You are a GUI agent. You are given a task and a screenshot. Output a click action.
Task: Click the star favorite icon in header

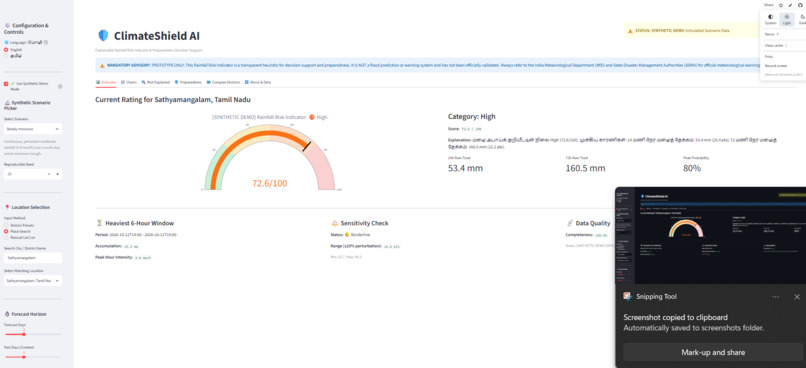[x=781, y=5]
